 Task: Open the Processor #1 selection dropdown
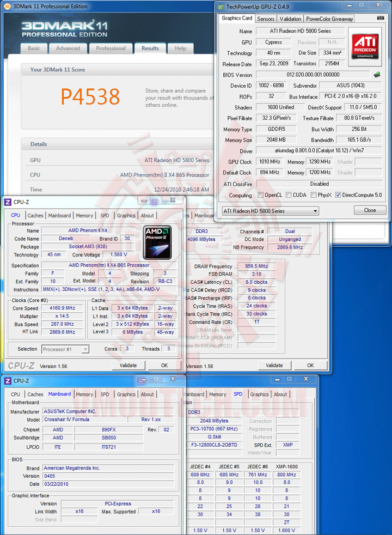pos(65,349)
